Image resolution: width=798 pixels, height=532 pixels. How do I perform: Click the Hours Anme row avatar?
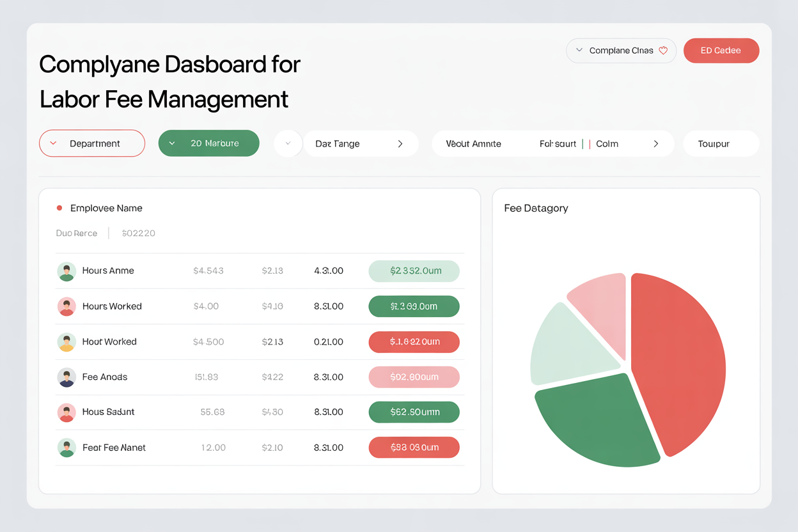[66, 271]
